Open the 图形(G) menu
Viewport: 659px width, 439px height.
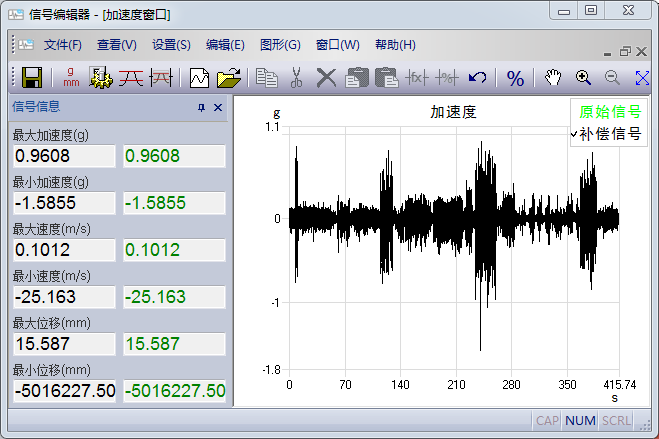click(x=279, y=45)
